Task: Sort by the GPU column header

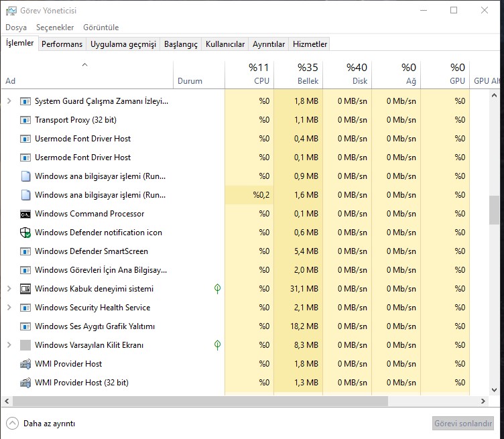Action: (x=445, y=74)
